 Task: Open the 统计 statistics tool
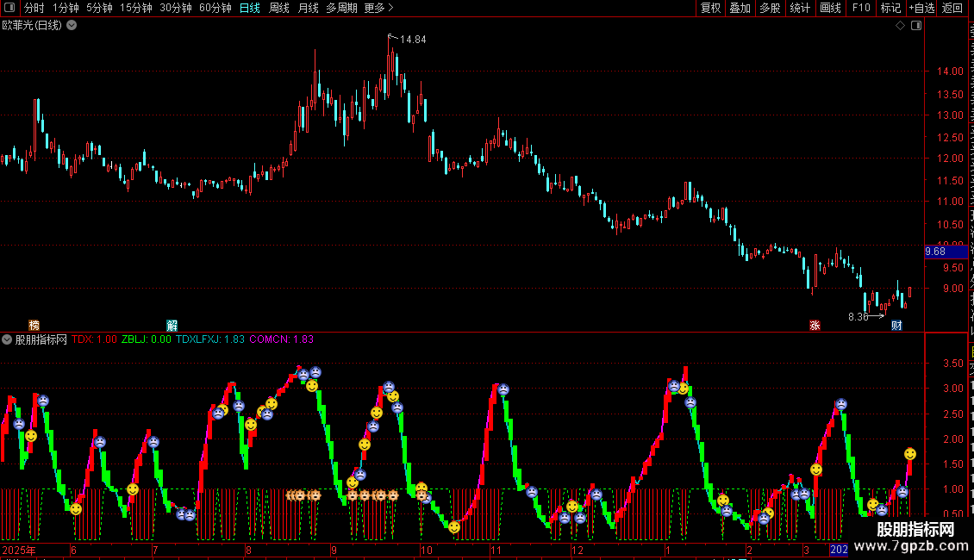(x=799, y=8)
